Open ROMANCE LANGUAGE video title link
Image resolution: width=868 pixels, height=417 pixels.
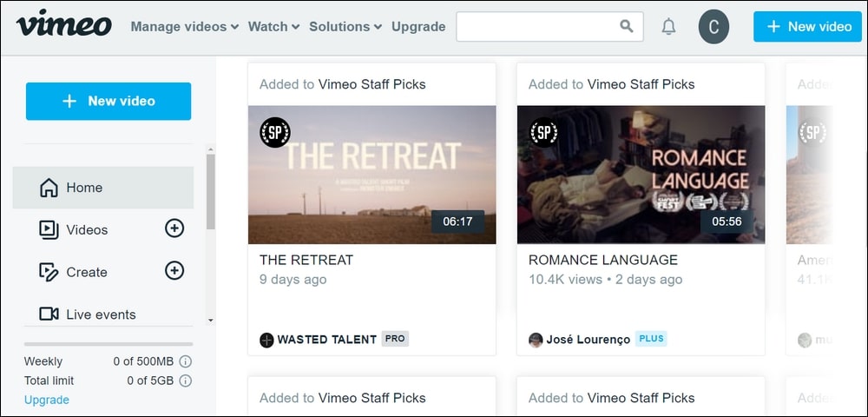(603, 260)
